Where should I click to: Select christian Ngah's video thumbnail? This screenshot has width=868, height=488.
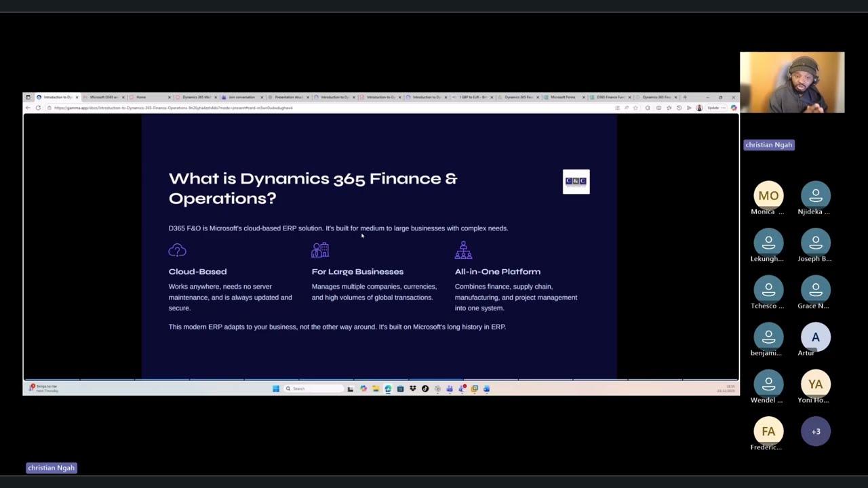pyautogui.click(x=792, y=82)
